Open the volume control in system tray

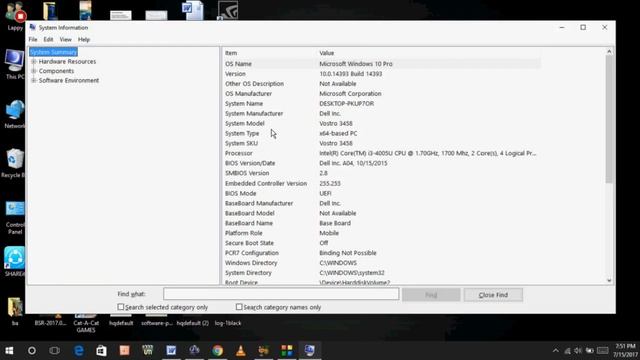(x=578, y=351)
